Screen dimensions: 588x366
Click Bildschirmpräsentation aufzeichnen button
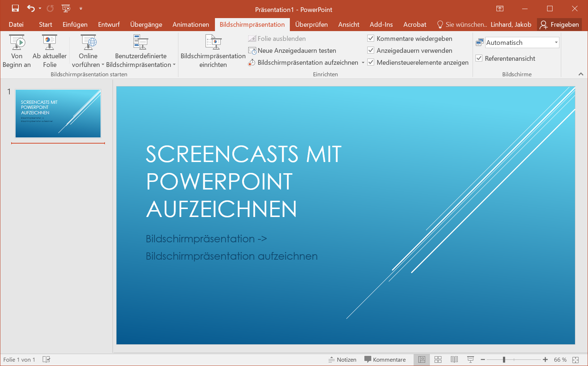pyautogui.click(x=303, y=63)
